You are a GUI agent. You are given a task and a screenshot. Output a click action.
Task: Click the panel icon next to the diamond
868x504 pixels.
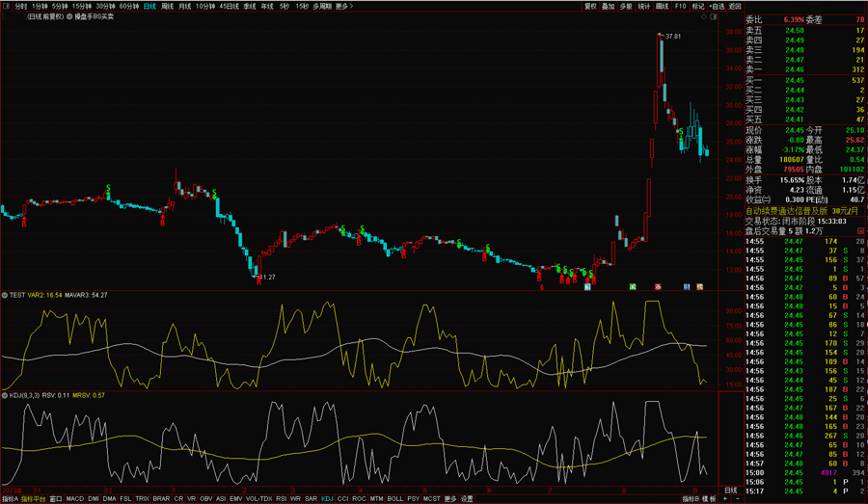[714, 16]
